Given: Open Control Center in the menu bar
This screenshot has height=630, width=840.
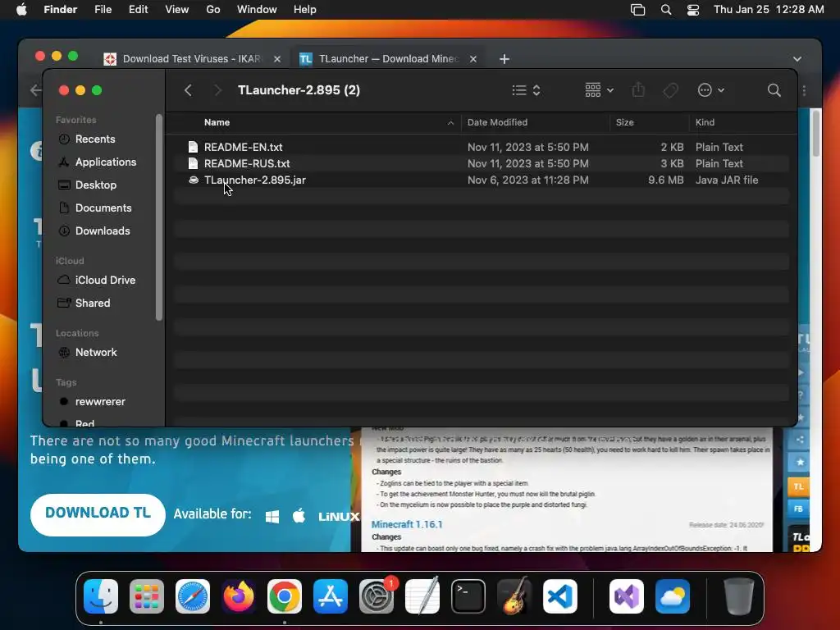Looking at the screenshot, I should [x=693, y=10].
